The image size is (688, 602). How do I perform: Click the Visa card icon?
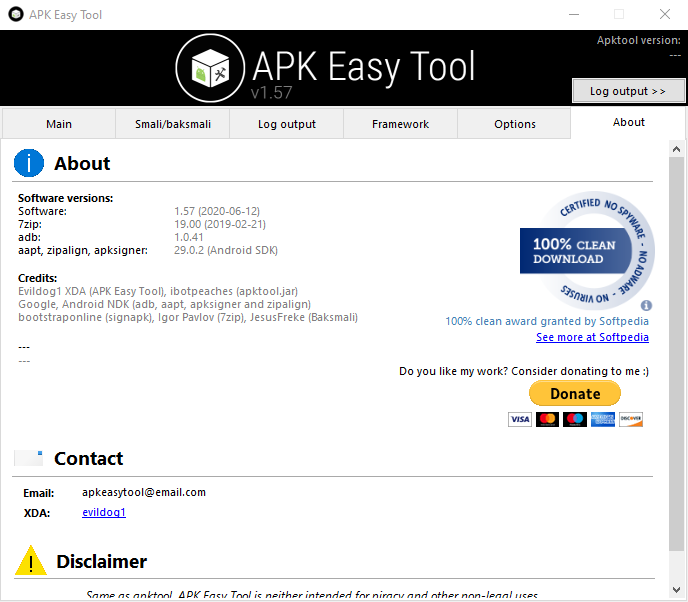coord(520,419)
